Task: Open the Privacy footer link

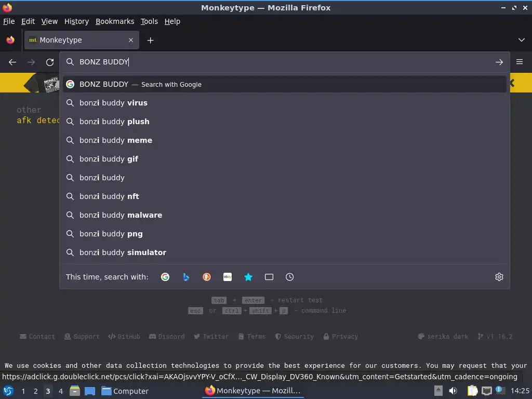Action: [340, 336]
